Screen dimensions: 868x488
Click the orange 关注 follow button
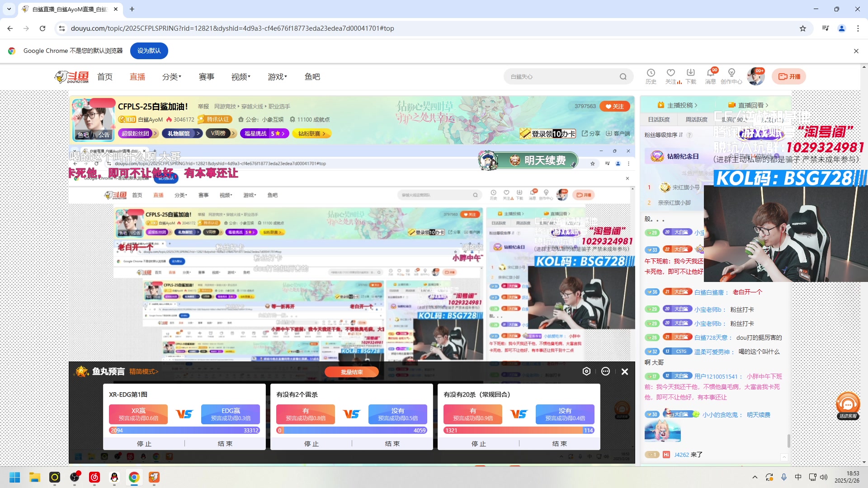click(x=615, y=106)
